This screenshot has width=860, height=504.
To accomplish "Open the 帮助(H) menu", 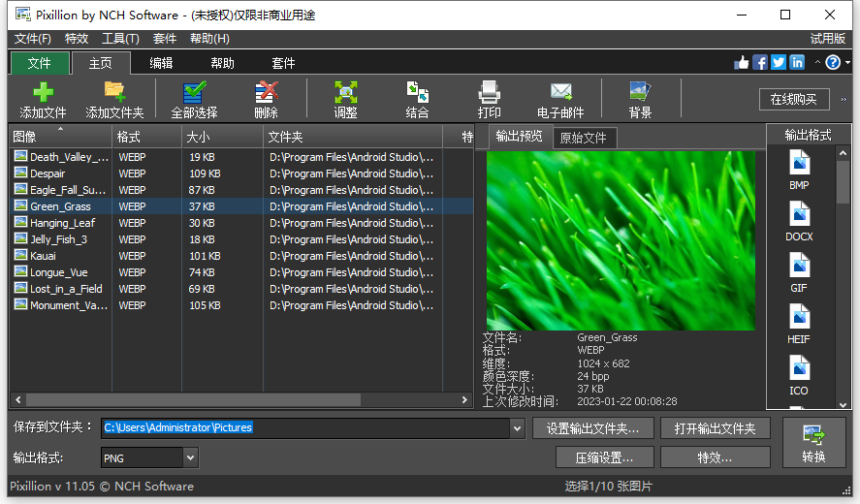I will [209, 39].
